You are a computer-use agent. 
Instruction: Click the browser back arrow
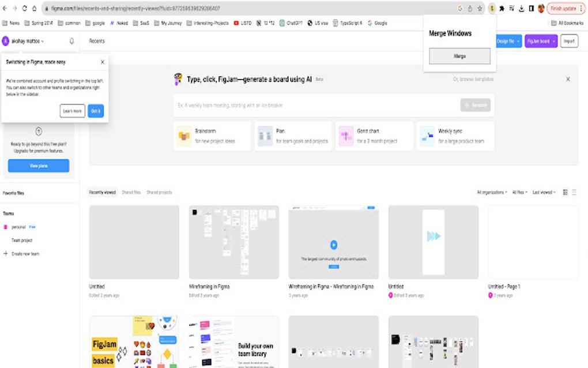[x=5, y=8]
